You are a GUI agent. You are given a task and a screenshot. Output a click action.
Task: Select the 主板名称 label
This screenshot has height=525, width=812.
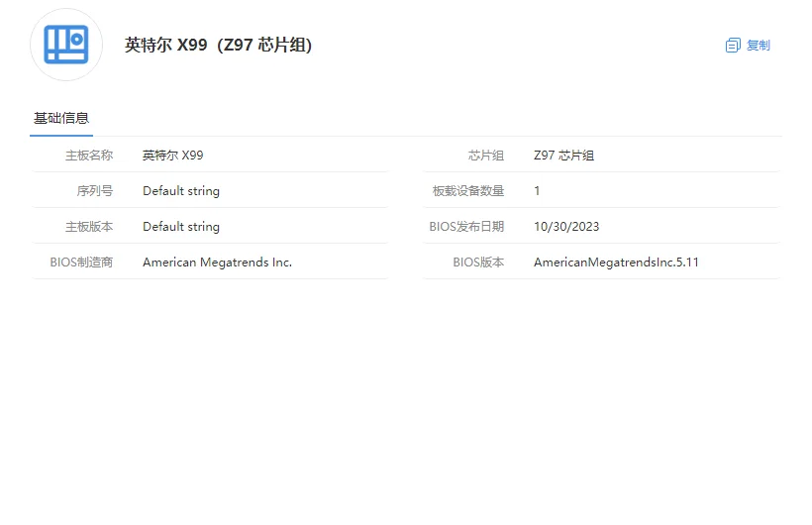tap(89, 155)
